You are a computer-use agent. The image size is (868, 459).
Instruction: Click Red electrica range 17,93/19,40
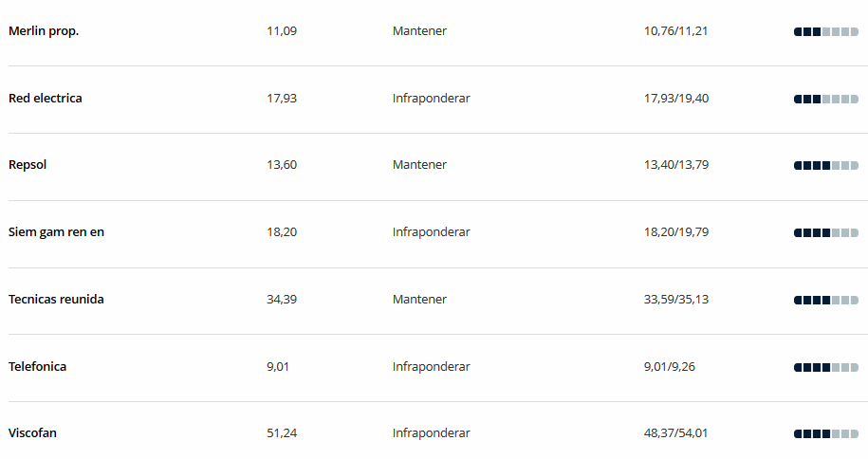(x=675, y=99)
